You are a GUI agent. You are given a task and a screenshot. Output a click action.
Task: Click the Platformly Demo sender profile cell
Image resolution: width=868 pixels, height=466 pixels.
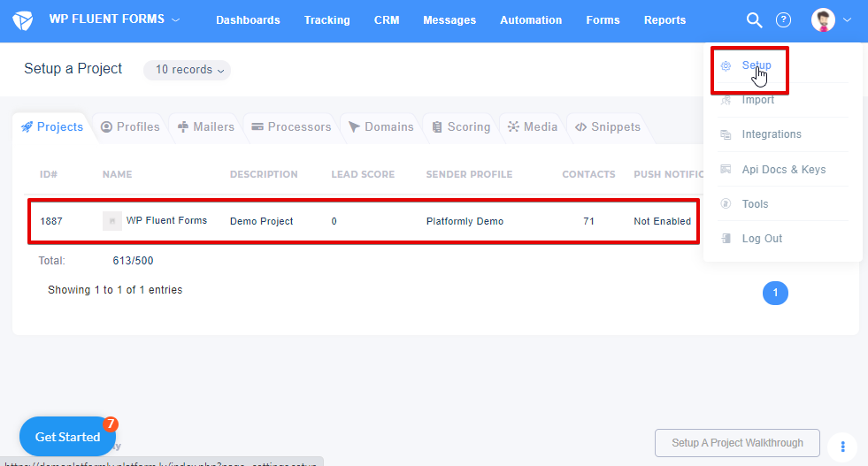tap(465, 221)
